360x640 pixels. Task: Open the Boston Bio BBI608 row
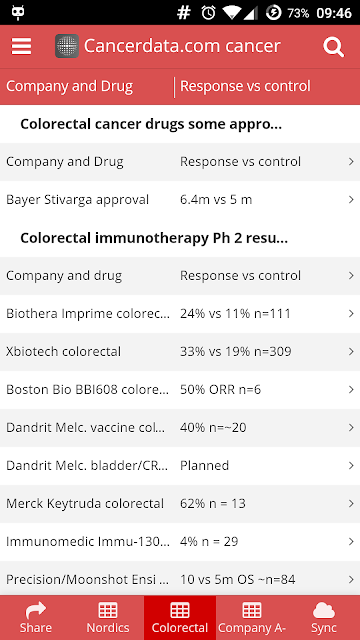pyautogui.click(x=180, y=390)
